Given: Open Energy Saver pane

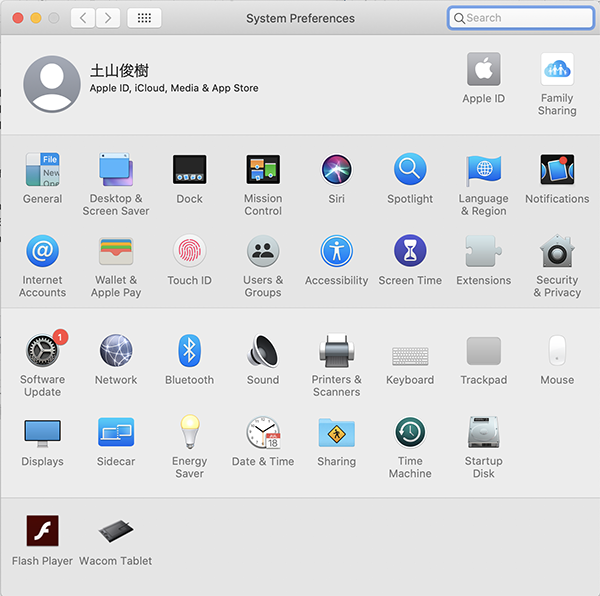Looking at the screenshot, I should [189, 432].
